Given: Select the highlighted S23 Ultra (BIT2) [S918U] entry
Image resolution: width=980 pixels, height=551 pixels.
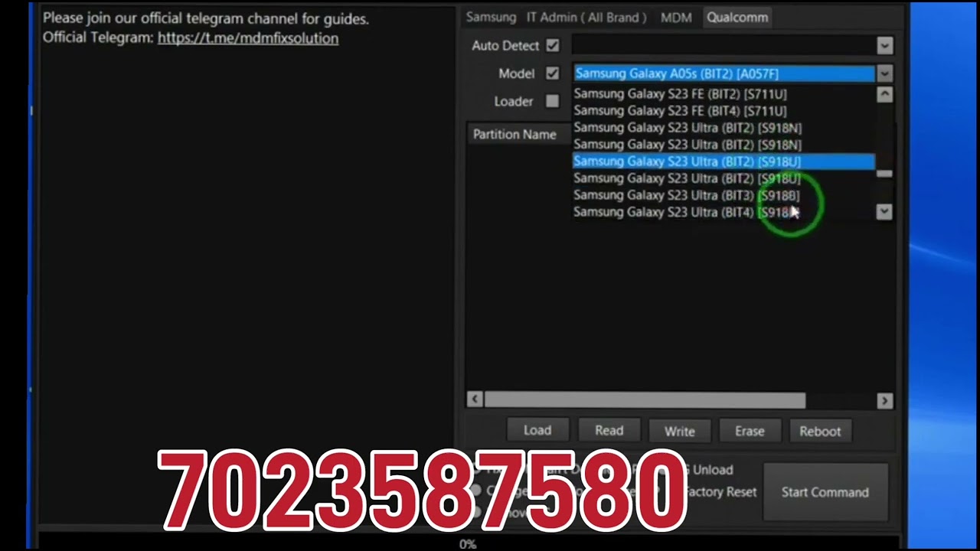Looking at the screenshot, I should pos(724,161).
